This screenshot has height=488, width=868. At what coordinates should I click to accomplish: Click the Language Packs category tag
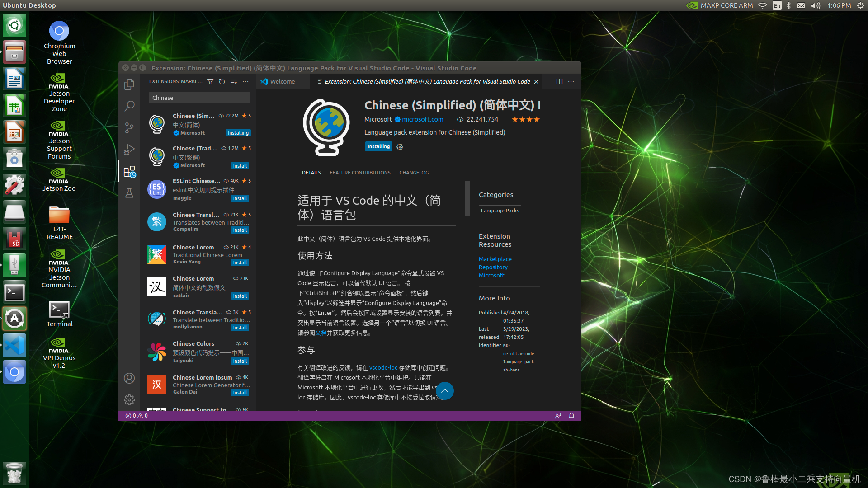[500, 211]
